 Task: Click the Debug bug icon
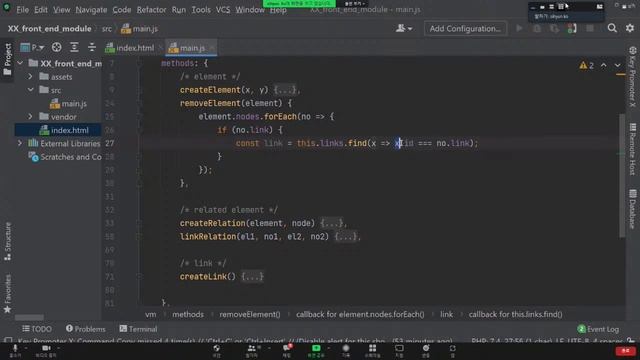(x=537, y=29)
